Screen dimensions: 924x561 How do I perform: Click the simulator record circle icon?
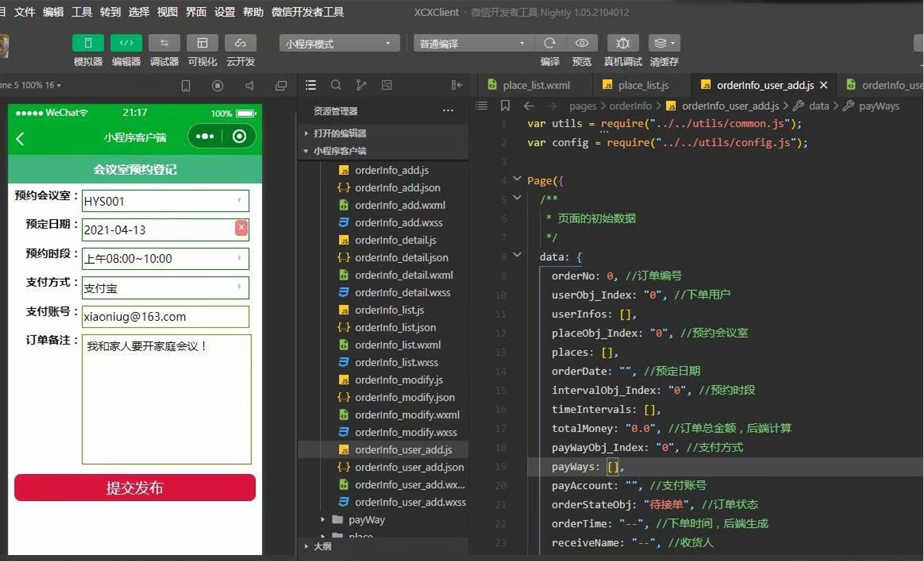tap(217, 86)
